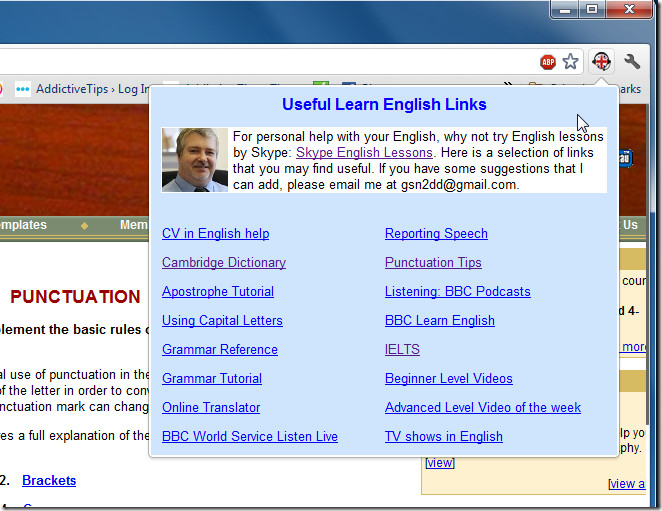The height and width of the screenshot is (511, 662).
Task: Click the tutor's profile photo
Action: point(195,160)
